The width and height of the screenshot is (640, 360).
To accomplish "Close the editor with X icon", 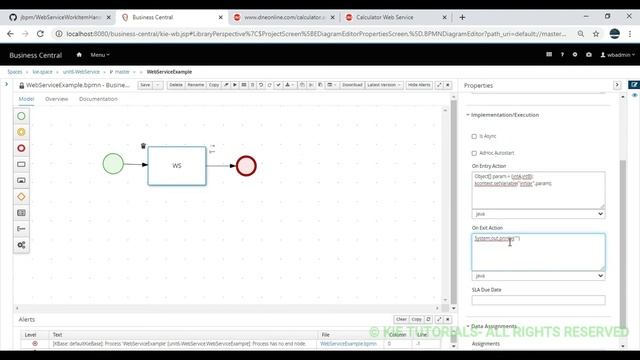I will 448,85.
